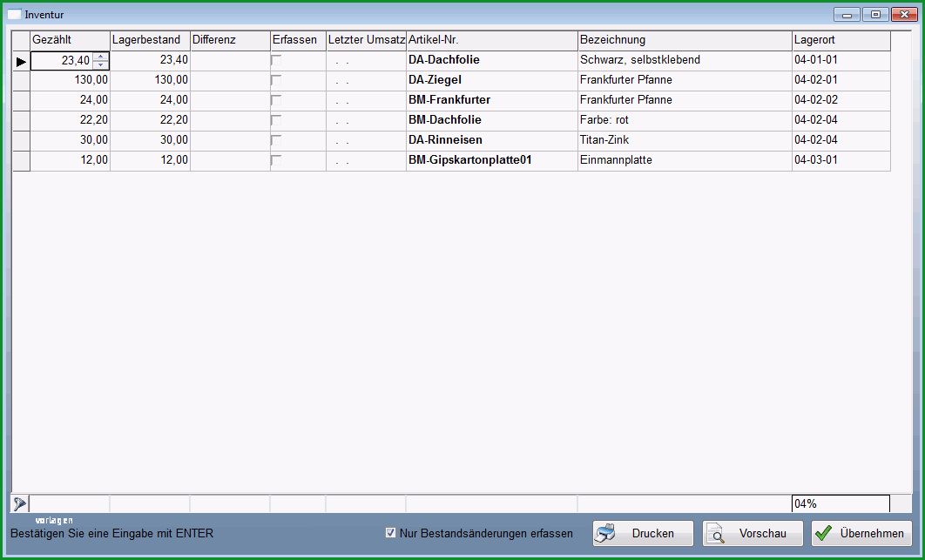Maximize the Inventur window
Viewport: 925px width, 560px height.
[x=875, y=15]
